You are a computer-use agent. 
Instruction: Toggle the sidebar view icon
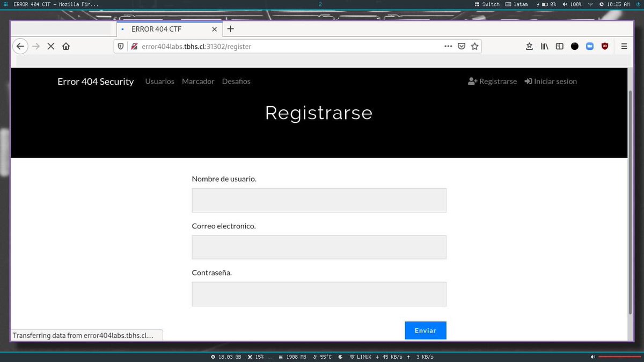[559, 47]
